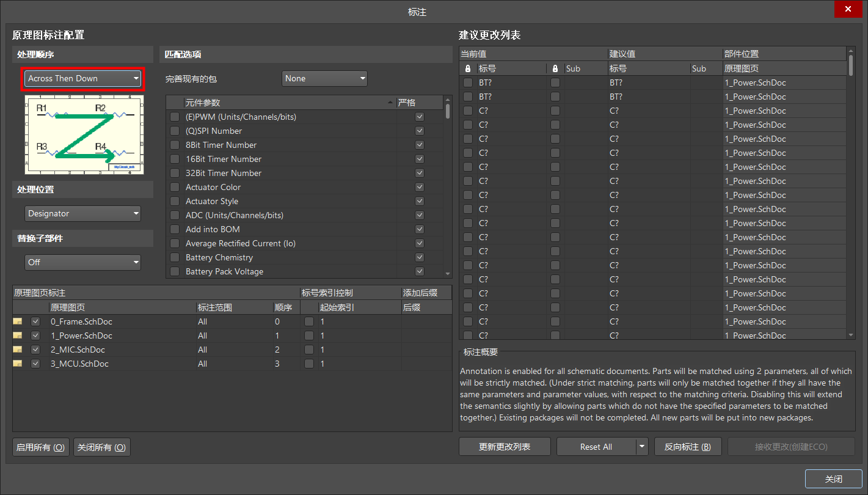The height and width of the screenshot is (495, 868).
Task: Click the lock icon before the Sub column
Action: tap(555, 68)
